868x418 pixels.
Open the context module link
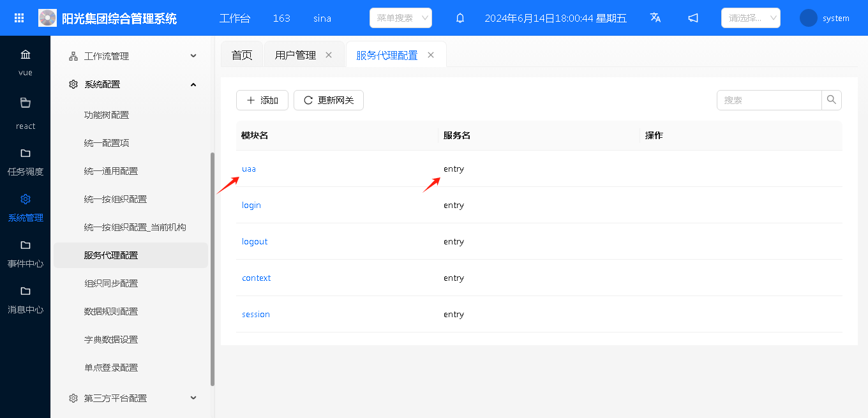(x=257, y=278)
